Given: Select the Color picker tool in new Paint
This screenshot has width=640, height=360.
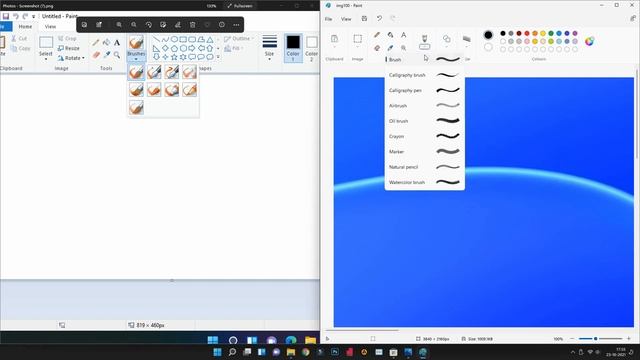Looking at the screenshot, I should click(390, 48).
